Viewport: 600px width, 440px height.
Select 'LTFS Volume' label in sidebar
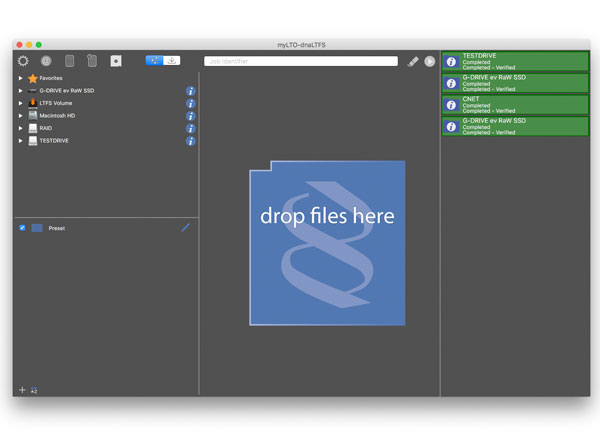56,103
